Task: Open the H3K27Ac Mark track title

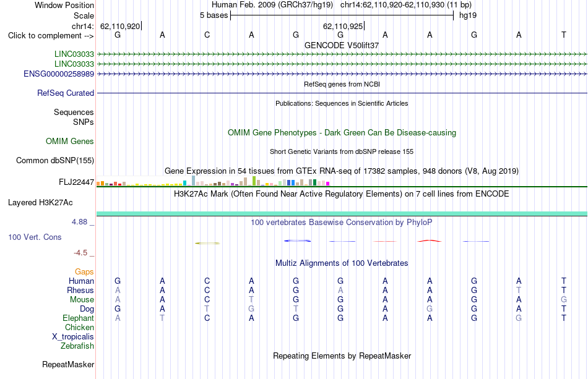Action: pos(342,194)
